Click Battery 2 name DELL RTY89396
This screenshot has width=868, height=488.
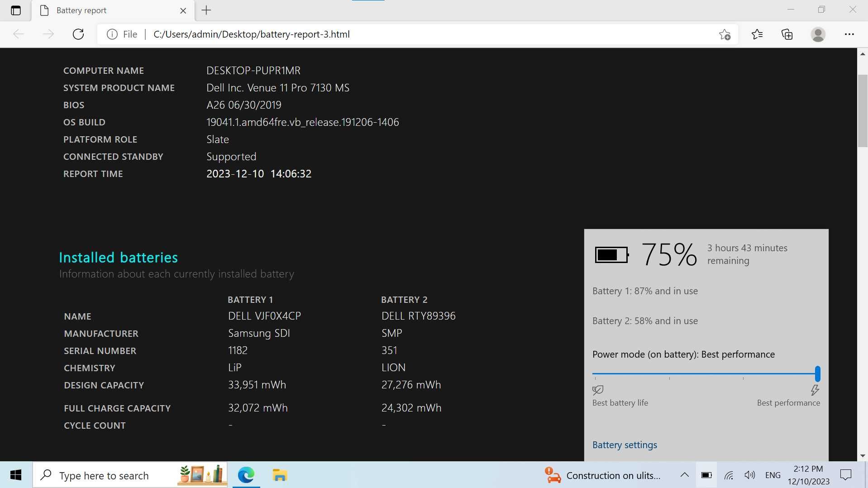pyautogui.click(x=419, y=316)
